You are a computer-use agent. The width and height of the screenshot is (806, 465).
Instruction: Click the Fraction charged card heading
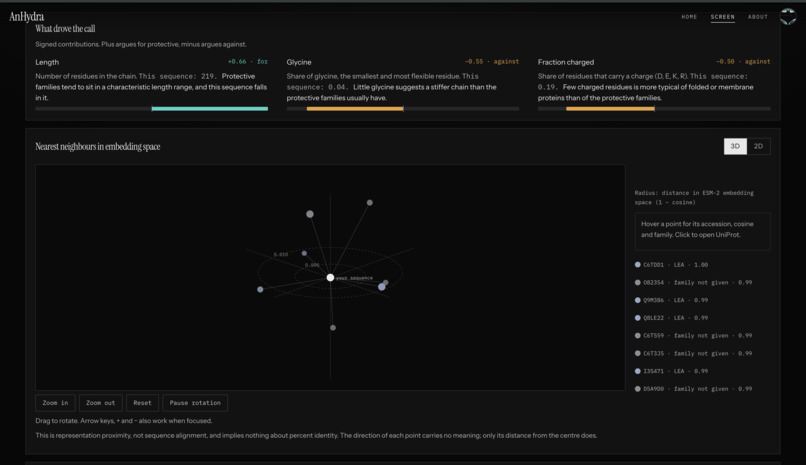coord(566,62)
